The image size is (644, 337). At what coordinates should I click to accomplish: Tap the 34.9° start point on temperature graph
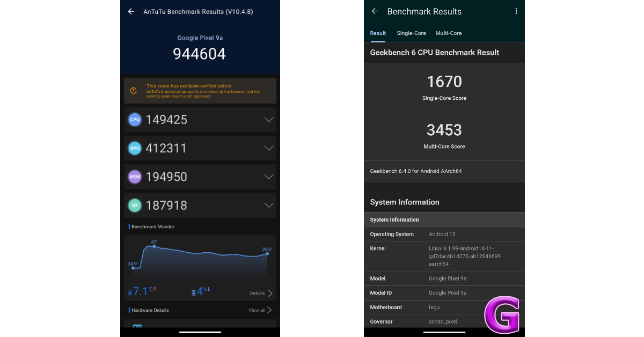pos(133,268)
